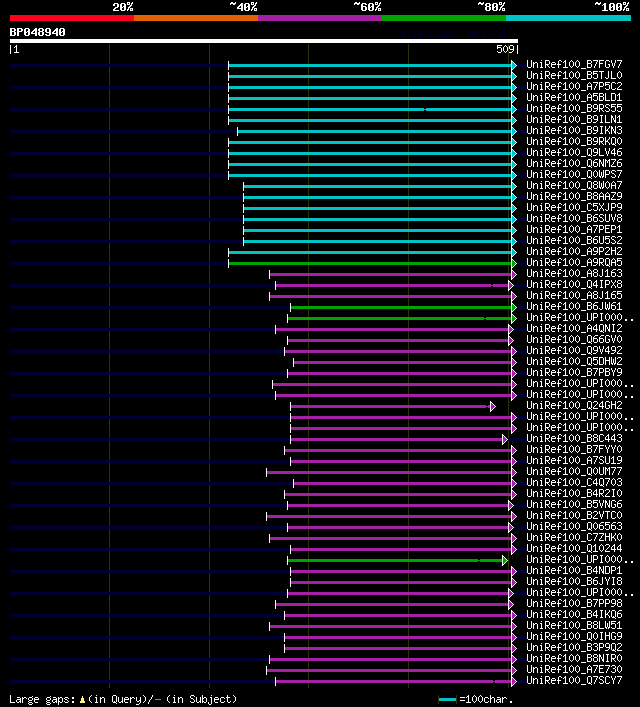Click the arrowhead ending the UniRef100_B9RS55 bar
640x707 pixels.
tap(514, 110)
